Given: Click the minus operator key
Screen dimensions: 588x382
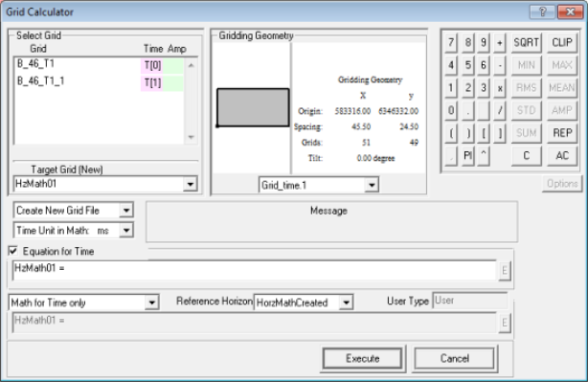Looking at the screenshot, I should pos(500,65).
